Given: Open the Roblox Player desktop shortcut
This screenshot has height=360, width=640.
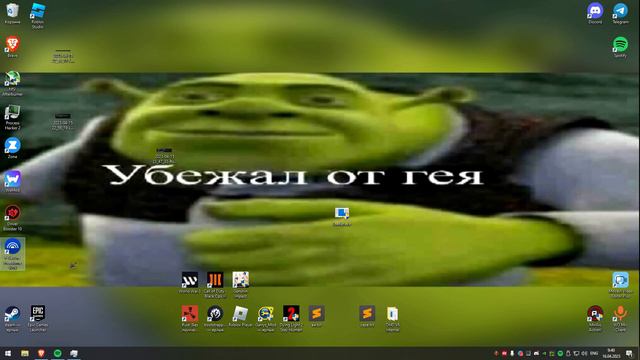Looking at the screenshot, I should (240, 316).
